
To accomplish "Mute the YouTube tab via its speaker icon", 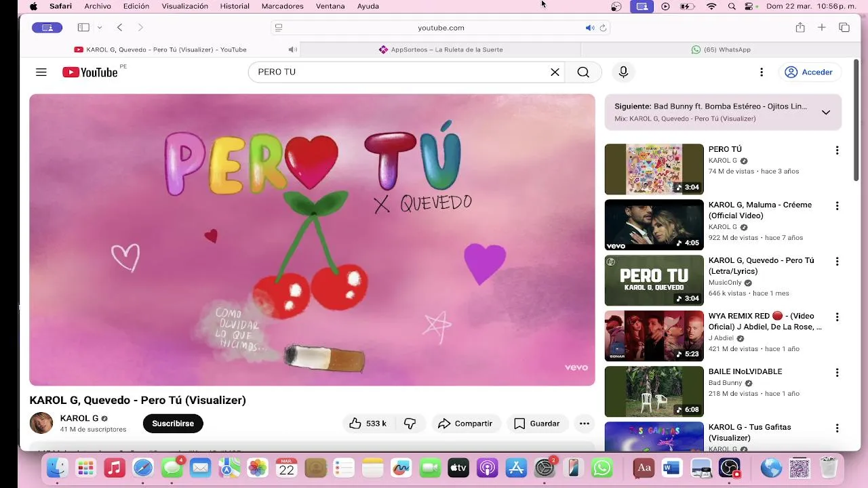I will click(x=292, y=49).
